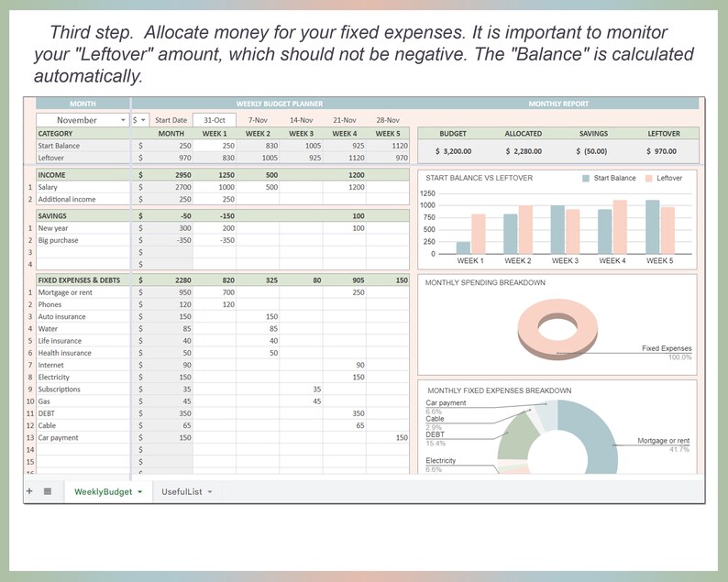Expand the WeeklyBudget tab dropdown arrow
This screenshot has width=728, height=582.
pos(139,492)
